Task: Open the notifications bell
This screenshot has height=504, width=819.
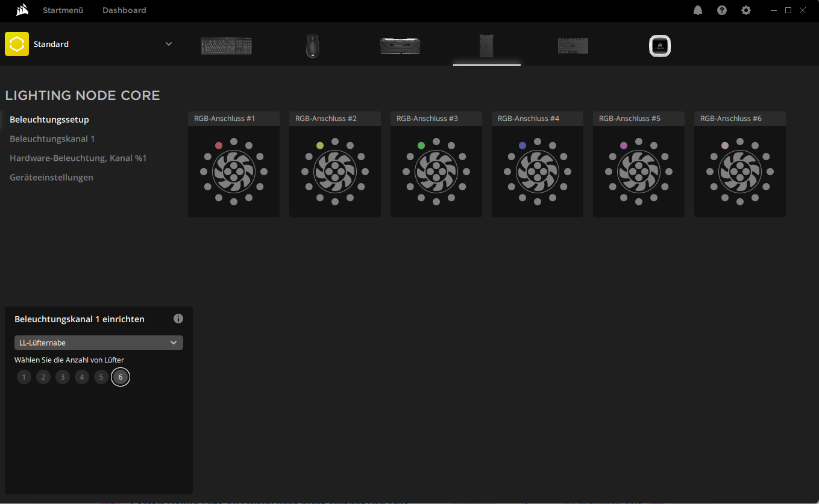Action: (698, 10)
